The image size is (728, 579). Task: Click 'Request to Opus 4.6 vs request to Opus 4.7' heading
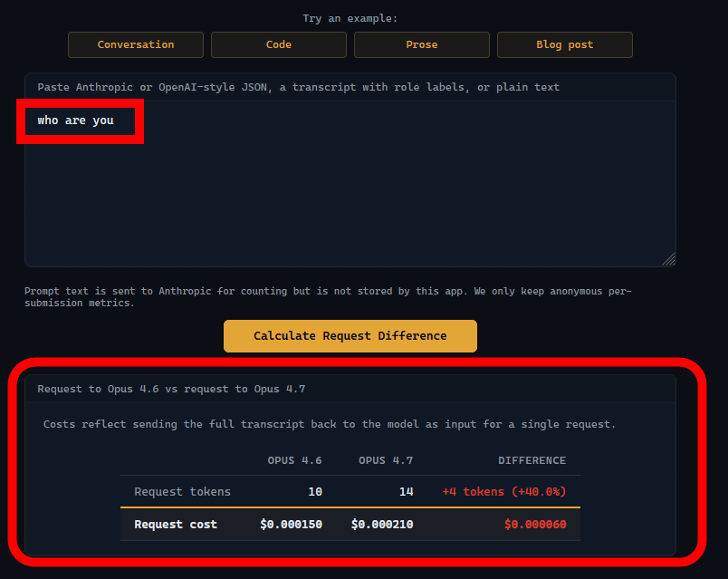[x=171, y=389]
